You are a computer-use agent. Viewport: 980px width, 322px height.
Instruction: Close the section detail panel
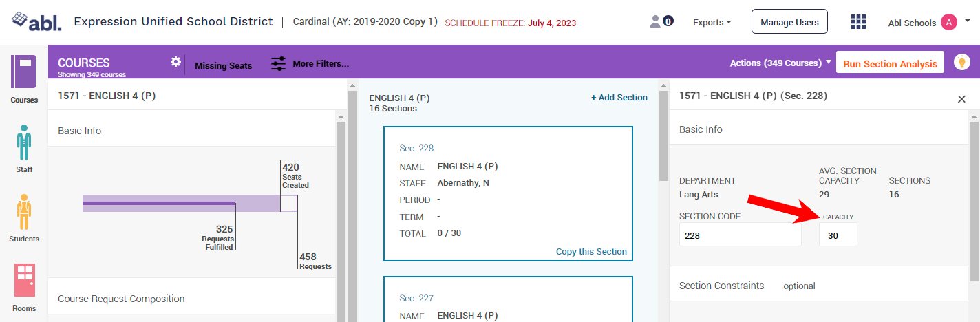click(x=961, y=99)
